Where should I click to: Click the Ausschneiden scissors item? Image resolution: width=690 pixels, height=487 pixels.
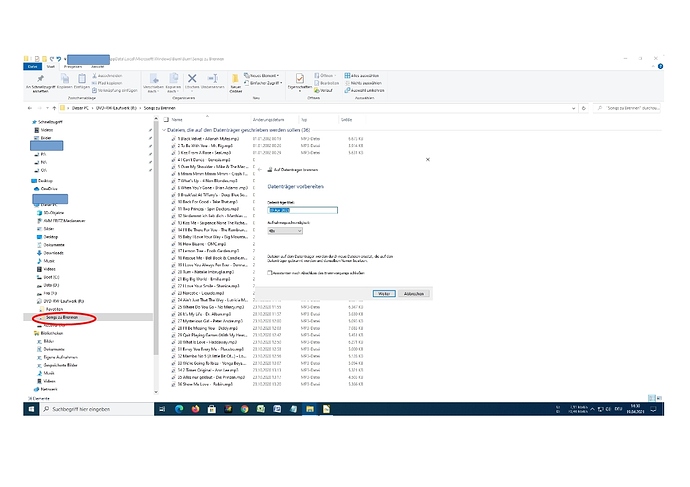click(108, 76)
